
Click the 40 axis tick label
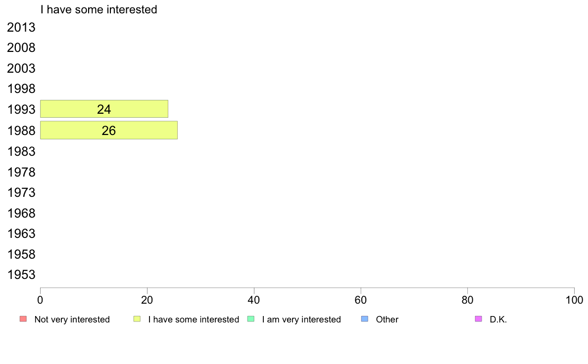click(x=254, y=300)
